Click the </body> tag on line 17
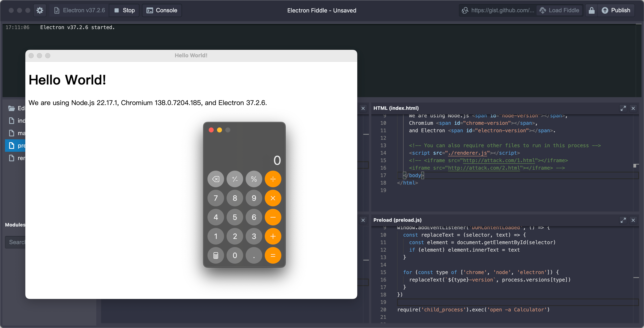Viewport: 644px width, 328px height. pyautogui.click(x=413, y=175)
